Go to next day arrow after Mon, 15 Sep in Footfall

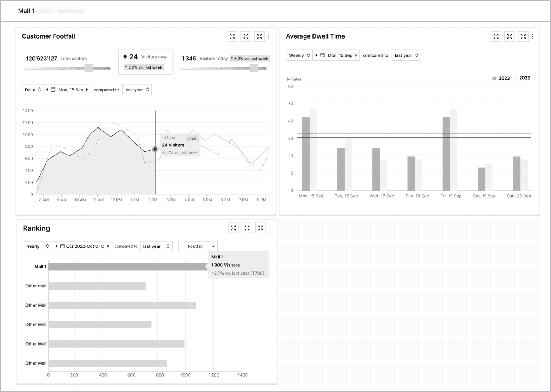click(87, 90)
